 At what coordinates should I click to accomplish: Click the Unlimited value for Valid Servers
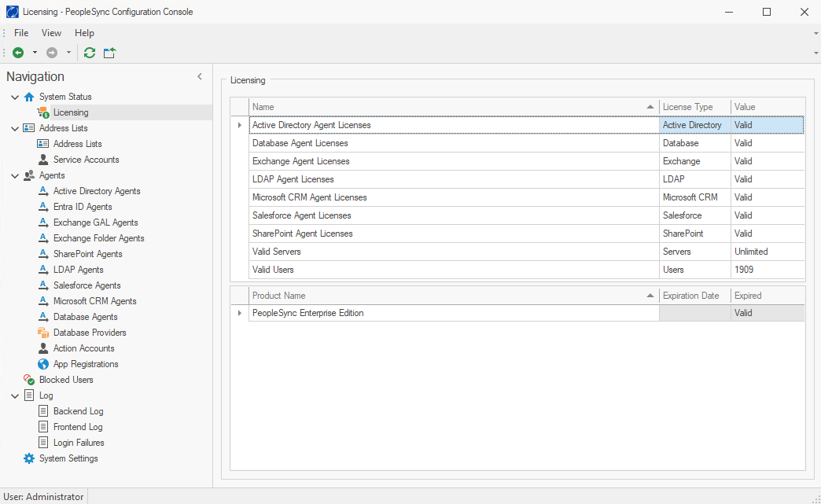coord(751,252)
